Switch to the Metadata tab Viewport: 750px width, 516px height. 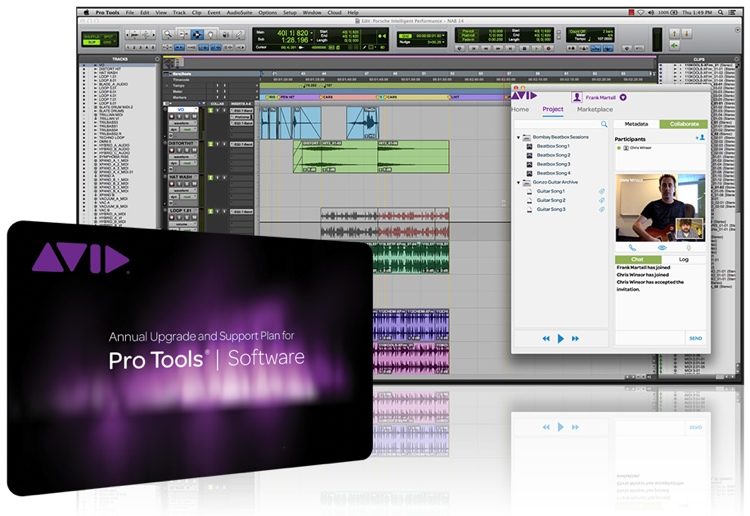pyautogui.click(x=636, y=124)
